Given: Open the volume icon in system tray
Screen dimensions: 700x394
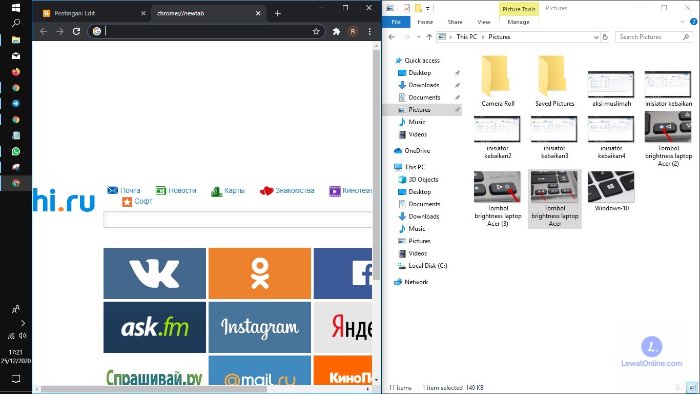Looking at the screenshot, I should click(22, 336).
